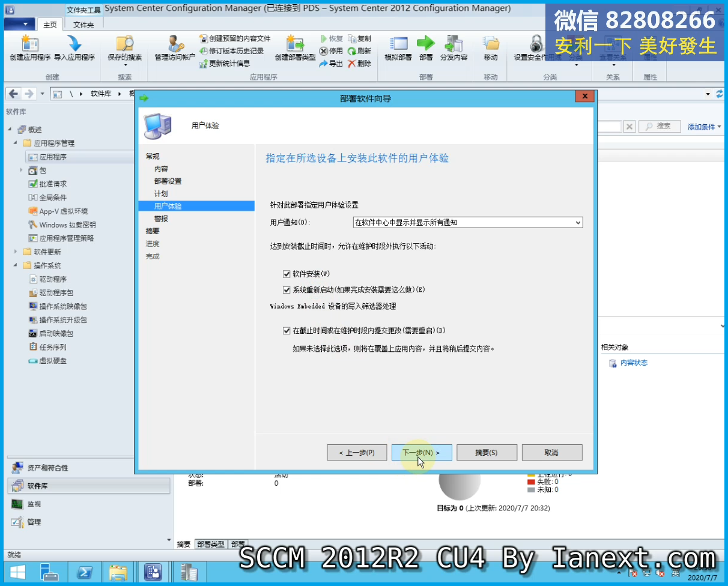Select Deployment Settings (部署设置) wizard step
This screenshot has width=728, height=586.
pyautogui.click(x=168, y=181)
